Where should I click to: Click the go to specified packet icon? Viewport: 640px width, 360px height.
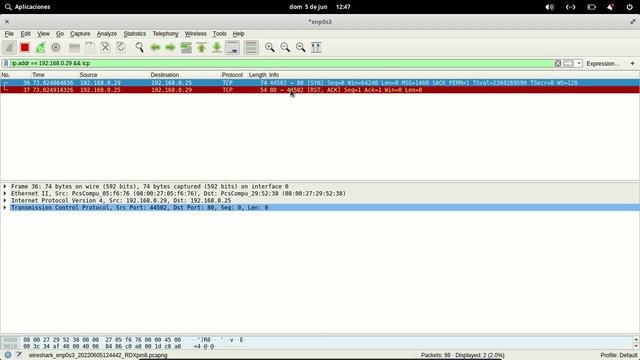[x=186, y=47]
